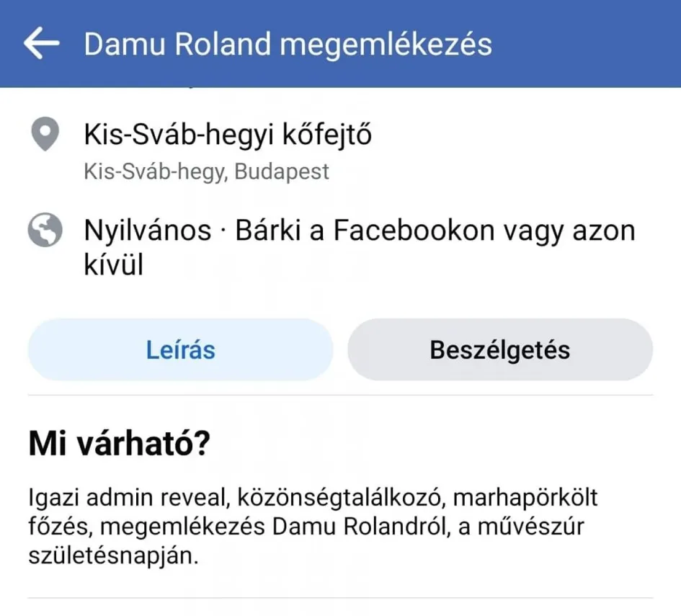
Task: Tap the location pin icon
Action: (45, 136)
